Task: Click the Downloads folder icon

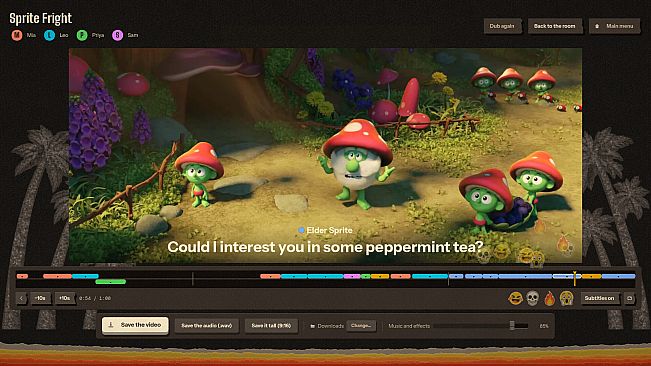Action: click(313, 326)
